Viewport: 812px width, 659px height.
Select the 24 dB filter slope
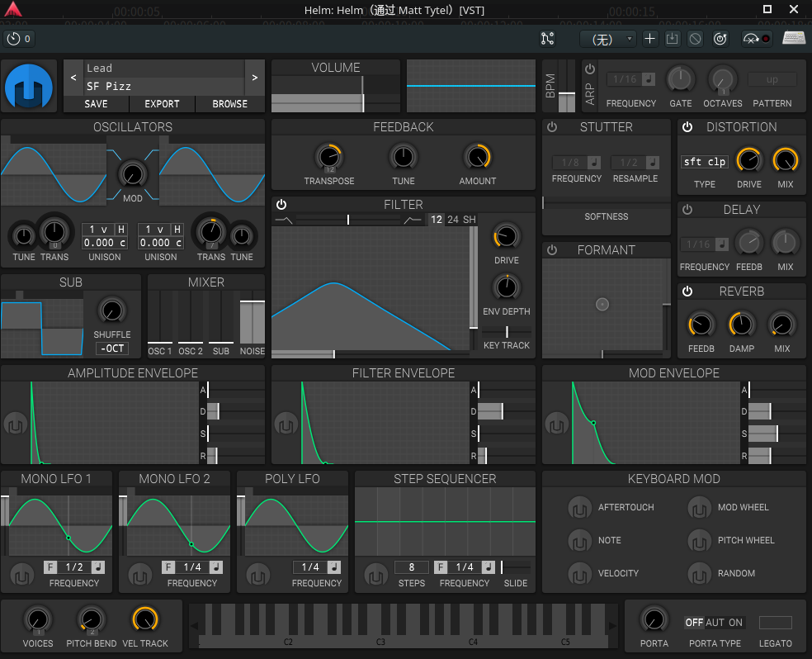click(x=453, y=219)
